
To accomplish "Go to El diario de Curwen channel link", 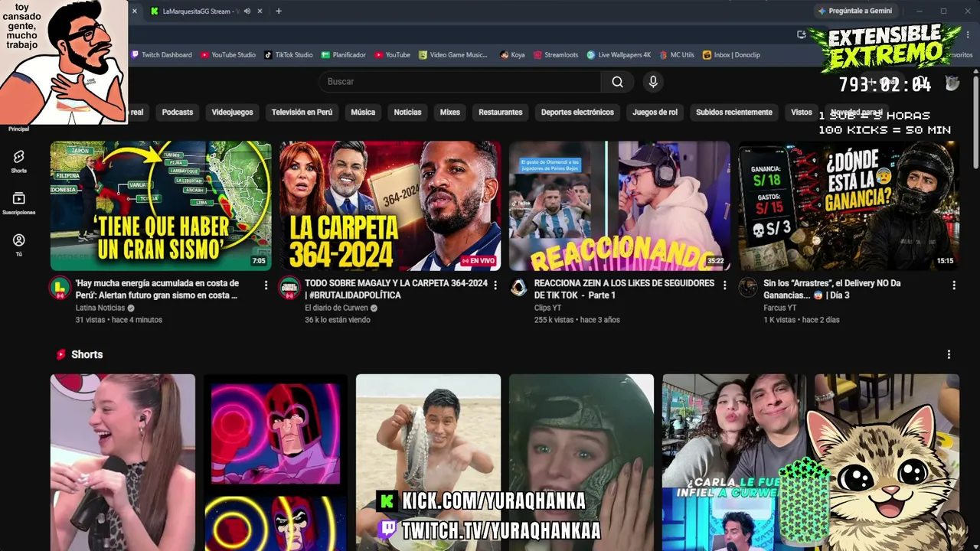I will (336, 308).
